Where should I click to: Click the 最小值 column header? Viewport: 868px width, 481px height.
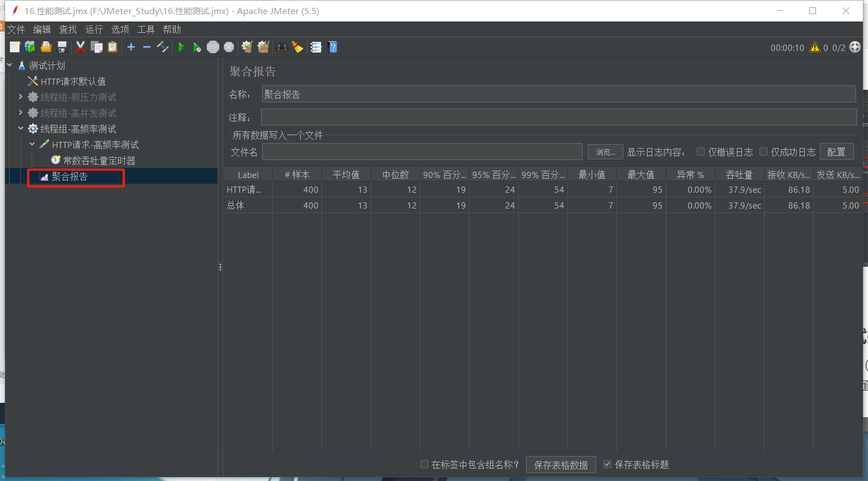point(592,175)
